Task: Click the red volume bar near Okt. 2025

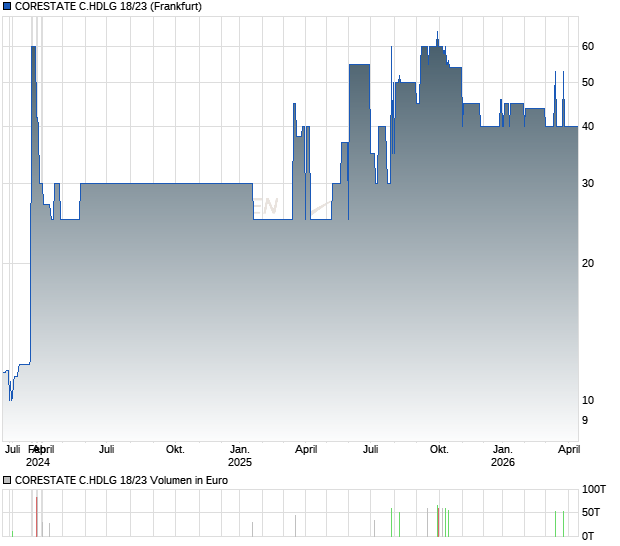Action: (438, 523)
